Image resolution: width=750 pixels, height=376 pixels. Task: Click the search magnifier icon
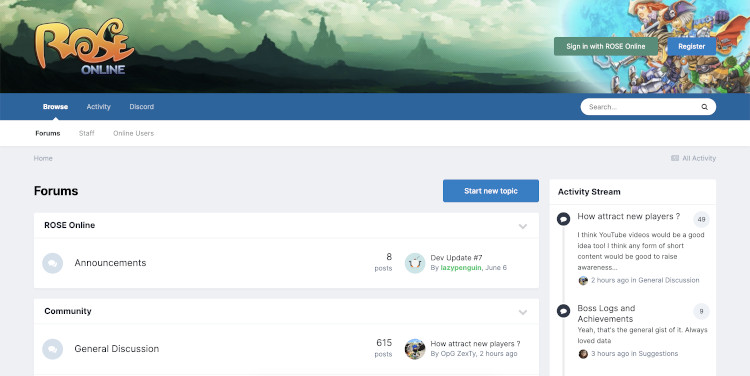tap(705, 107)
